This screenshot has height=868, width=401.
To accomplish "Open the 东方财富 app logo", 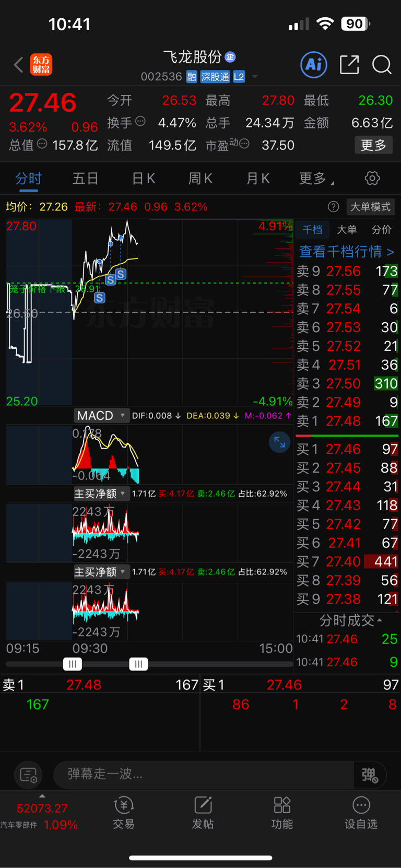I will (41, 65).
